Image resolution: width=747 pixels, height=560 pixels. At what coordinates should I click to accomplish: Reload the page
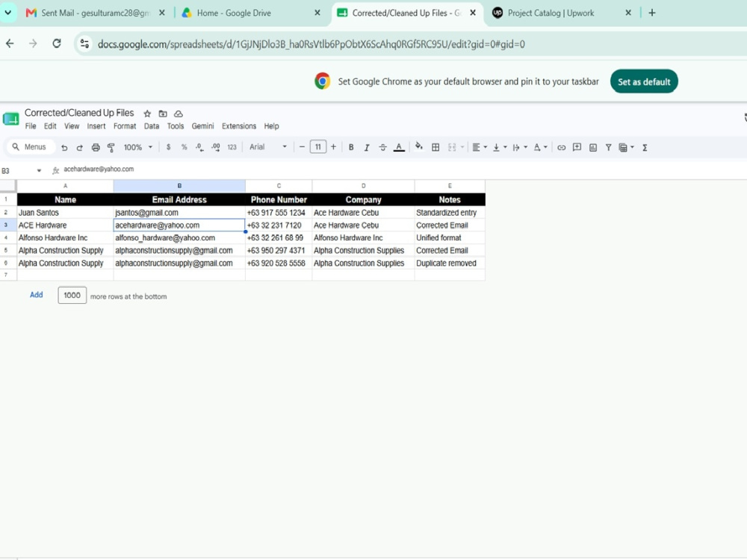(57, 44)
